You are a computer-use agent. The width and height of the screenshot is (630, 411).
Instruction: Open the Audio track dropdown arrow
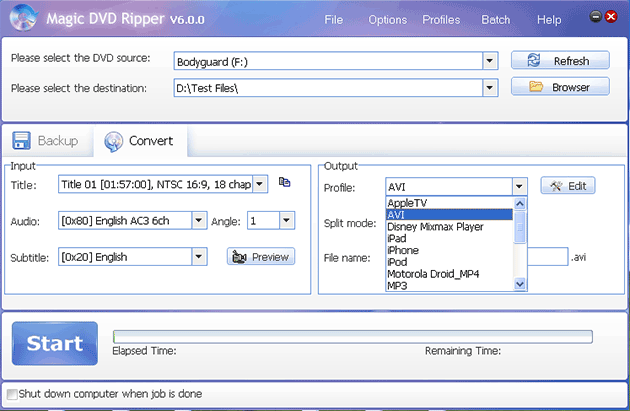199,220
